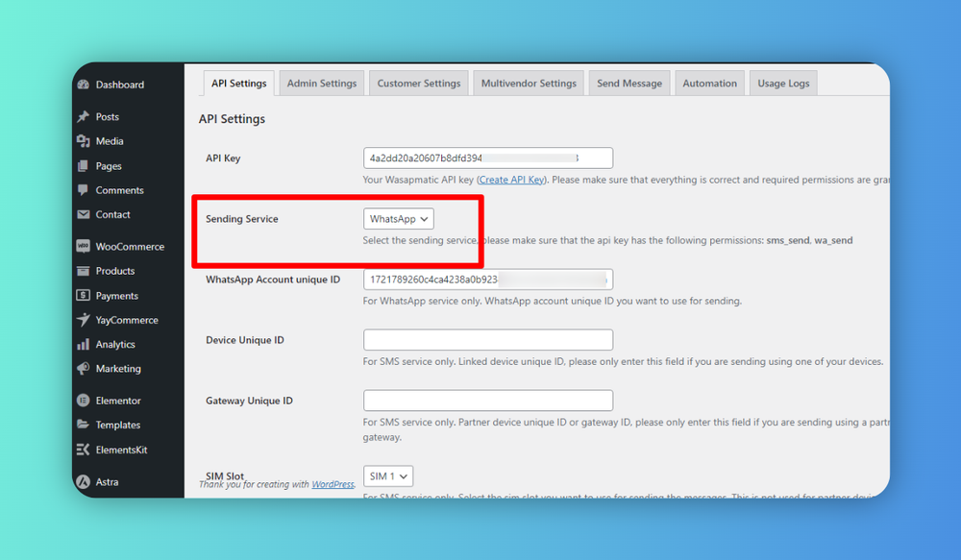
Task: Click the YayCommerce icon
Action: 84,320
